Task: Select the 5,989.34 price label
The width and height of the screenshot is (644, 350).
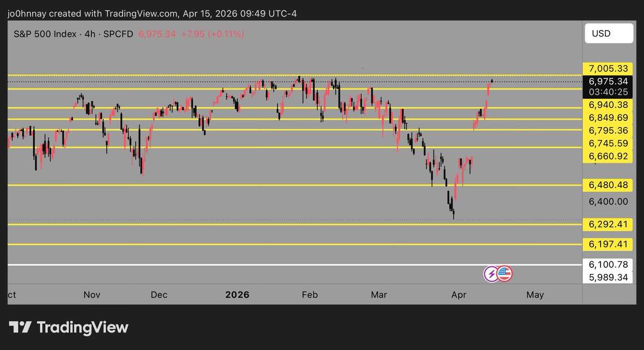Action: [x=608, y=277]
